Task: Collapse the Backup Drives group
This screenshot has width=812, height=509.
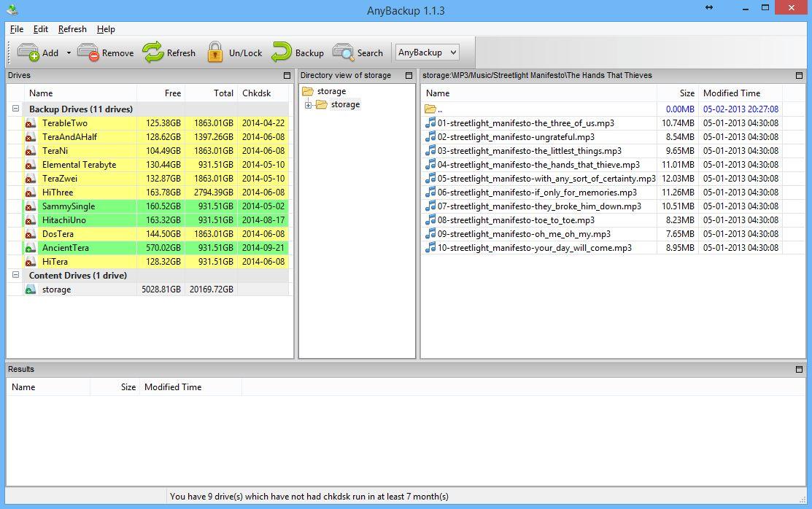Action: (15, 109)
